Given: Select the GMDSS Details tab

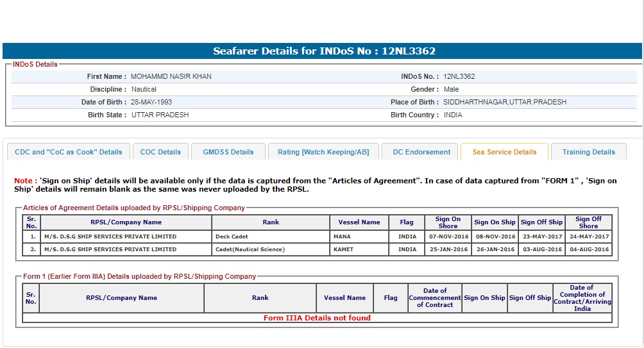Looking at the screenshot, I should click(x=228, y=152).
